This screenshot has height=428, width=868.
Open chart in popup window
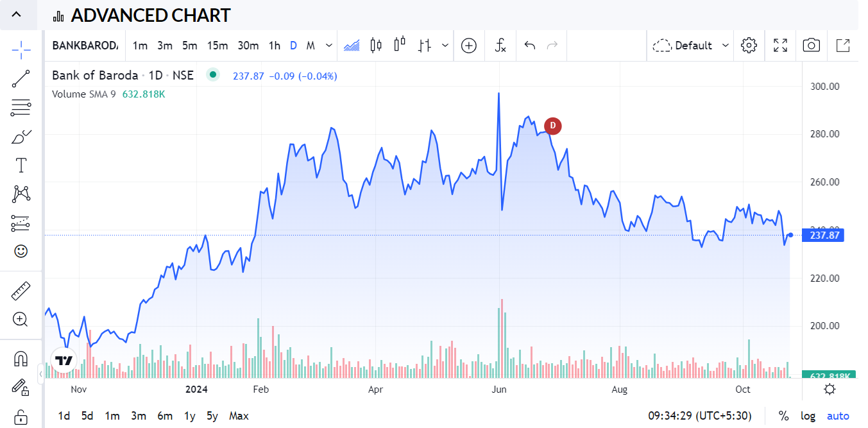[843, 46]
